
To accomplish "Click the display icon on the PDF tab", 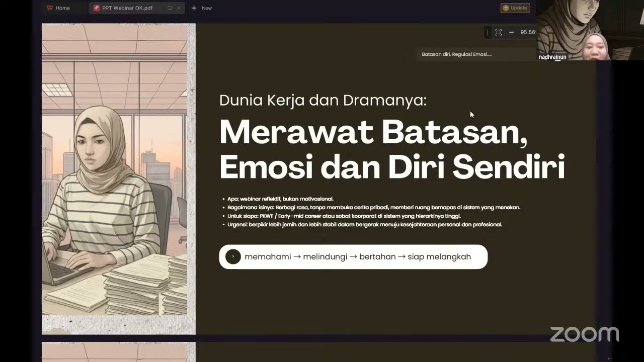I will click(170, 8).
